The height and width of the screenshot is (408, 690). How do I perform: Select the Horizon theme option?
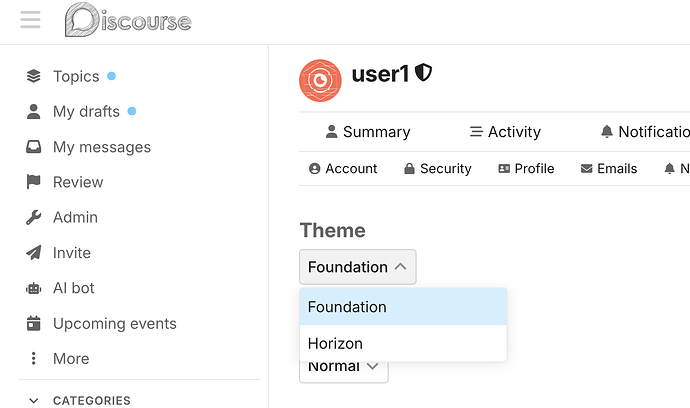(x=403, y=343)
